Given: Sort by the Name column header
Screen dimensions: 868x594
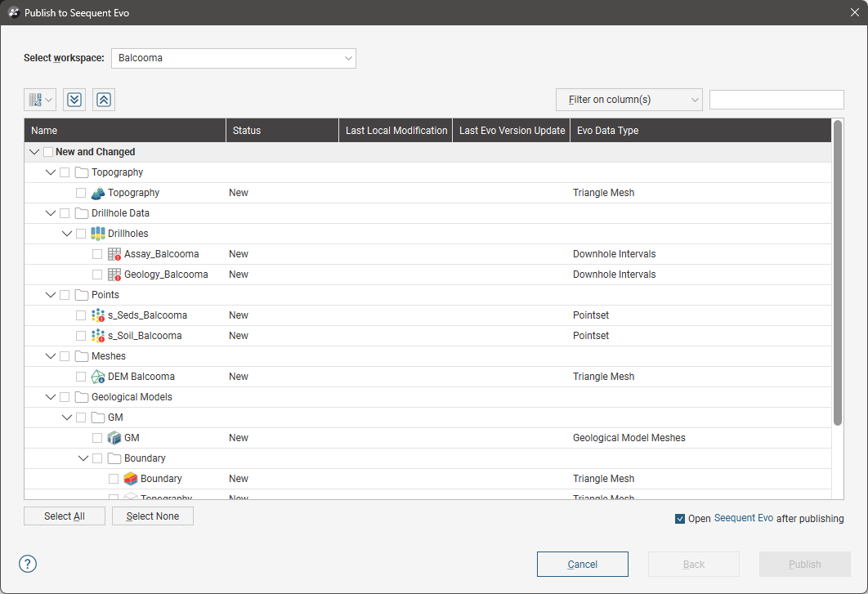Looking at the screenshot, I should coord(125,131).
